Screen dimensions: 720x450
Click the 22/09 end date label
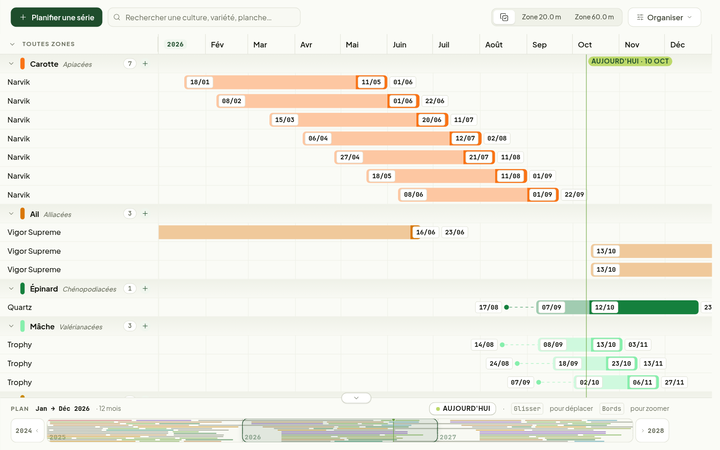tap(574, 195)
